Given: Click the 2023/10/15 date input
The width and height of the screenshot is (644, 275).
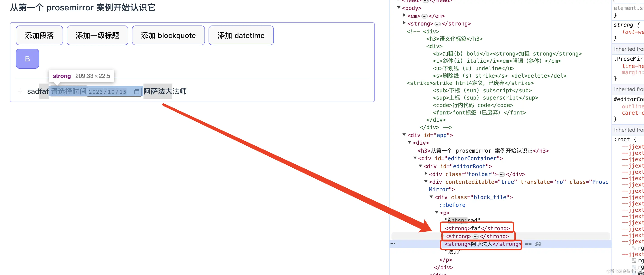Looking at the screenshot, I should [108, 92].
